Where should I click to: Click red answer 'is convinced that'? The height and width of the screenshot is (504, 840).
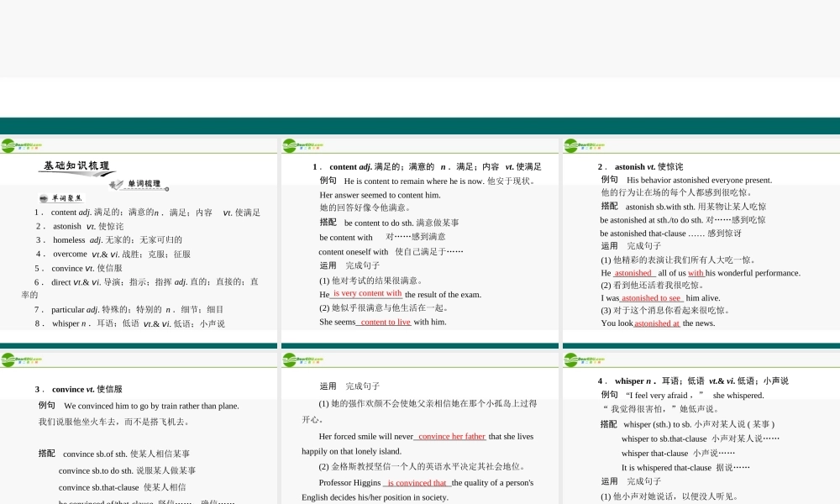[x=417, y=483]
